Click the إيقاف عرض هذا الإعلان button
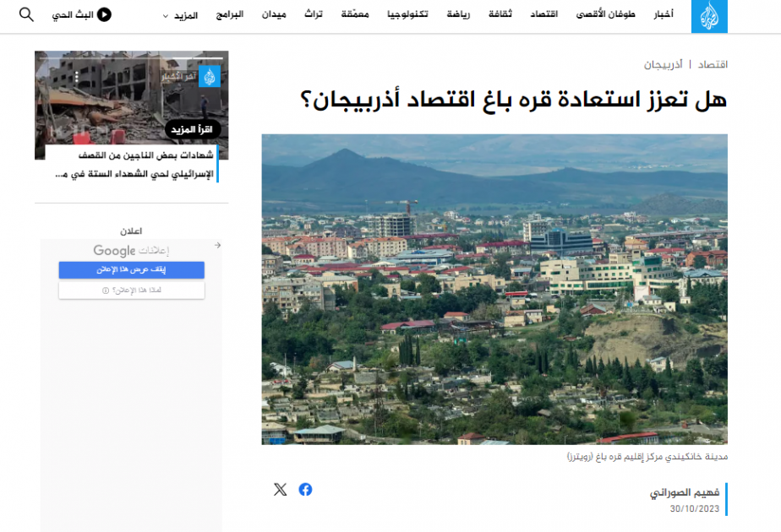Screen dimensions: 781x532 (132, 269)
